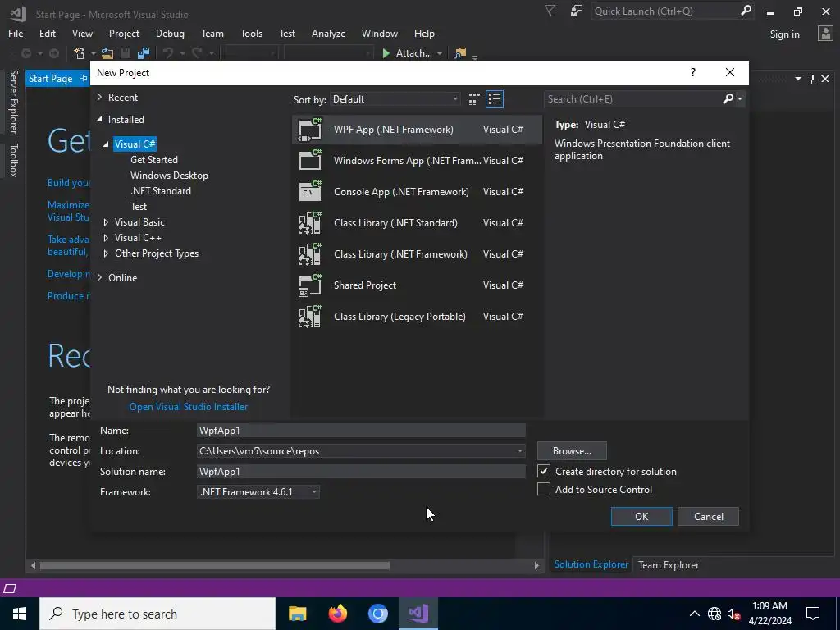Collapse the Visual C# tree node
Viewport: 840px width, 630px height.
106,144
